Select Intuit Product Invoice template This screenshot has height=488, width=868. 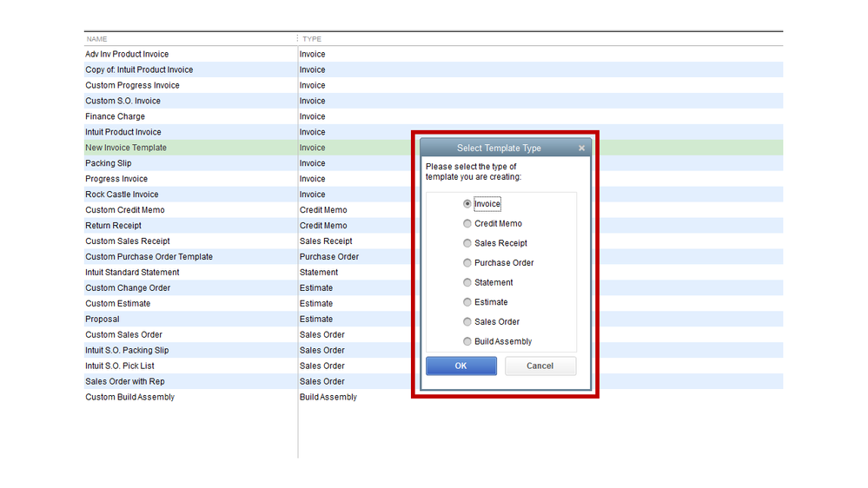pyautogui.click(x=123, y=132)
